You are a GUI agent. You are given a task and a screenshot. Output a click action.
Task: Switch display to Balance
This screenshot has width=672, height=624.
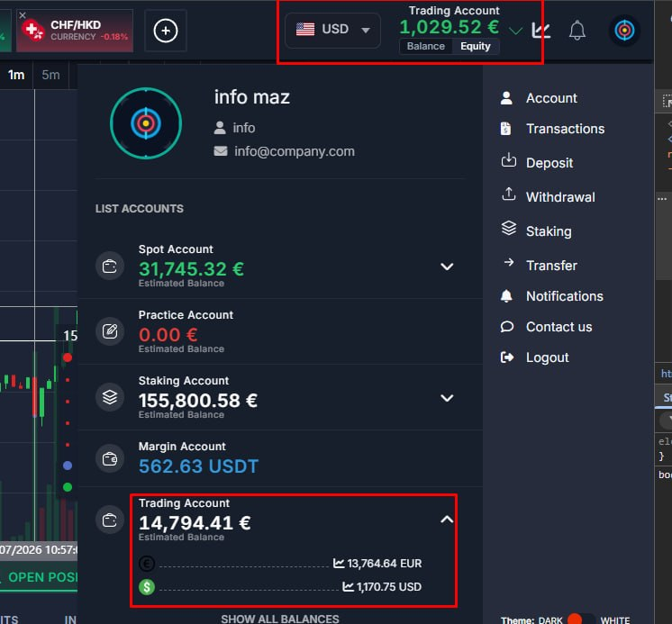coord(425,46)
